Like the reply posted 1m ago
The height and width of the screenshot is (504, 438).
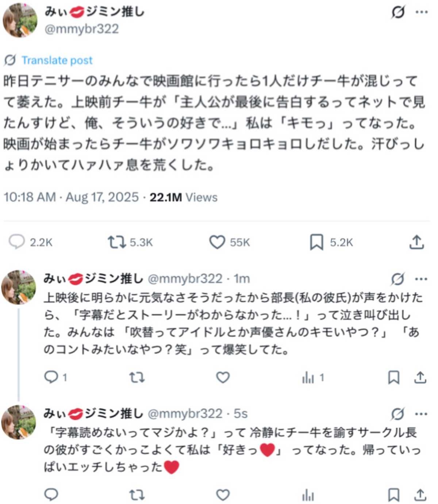click(223, 377)
